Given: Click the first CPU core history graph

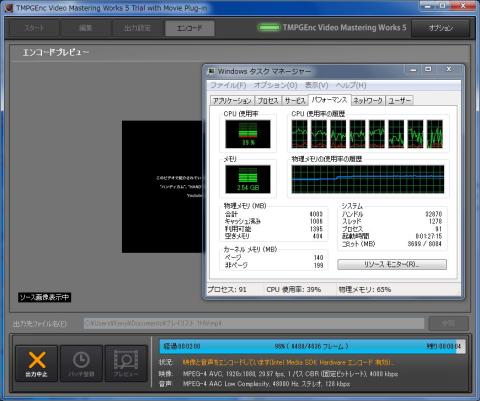Looking at the screenshot, I should 299,134.
